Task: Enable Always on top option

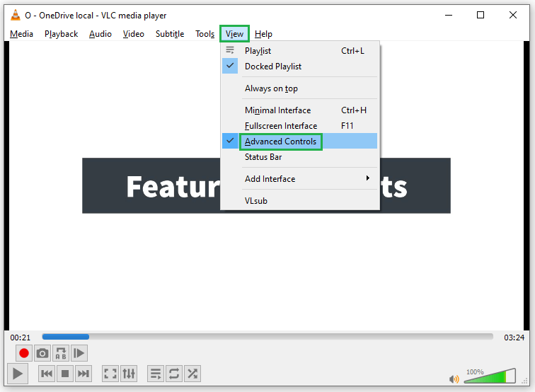Action: [299, 88]
